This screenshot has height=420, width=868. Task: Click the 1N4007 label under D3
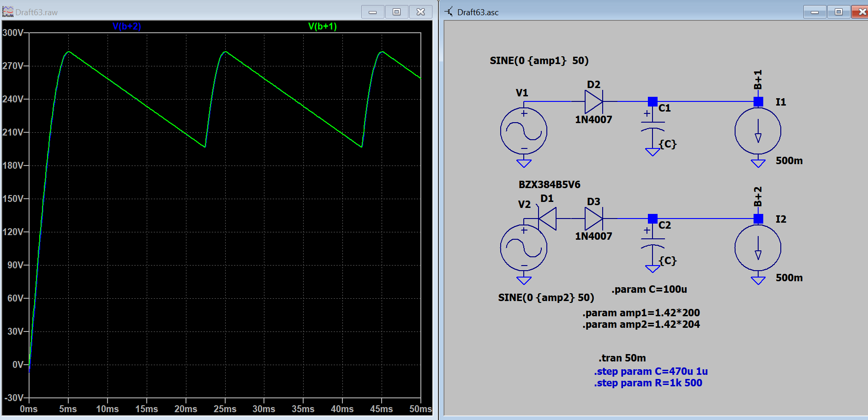click(x=593, y=236)
